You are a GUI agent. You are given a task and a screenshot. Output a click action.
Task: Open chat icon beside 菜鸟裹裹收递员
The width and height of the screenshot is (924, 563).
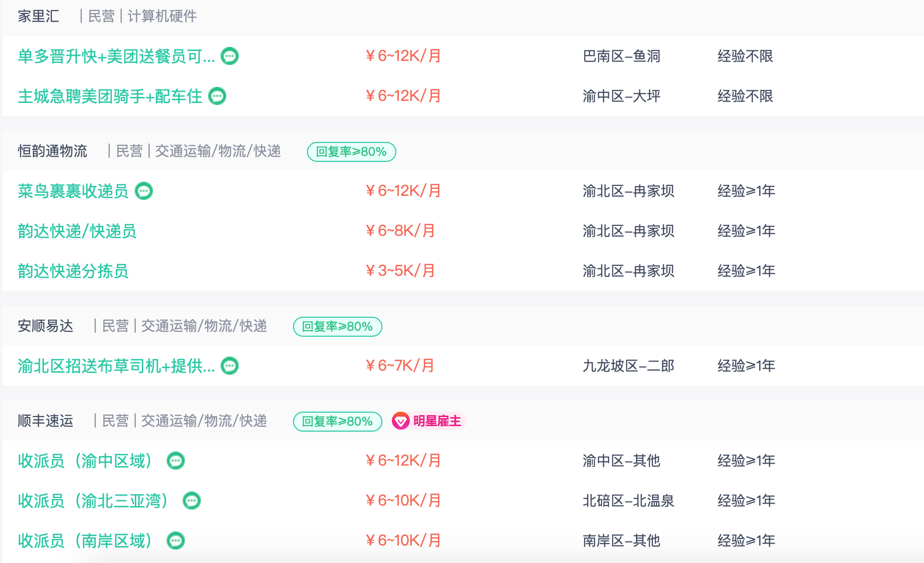click(x=144, y=191)
